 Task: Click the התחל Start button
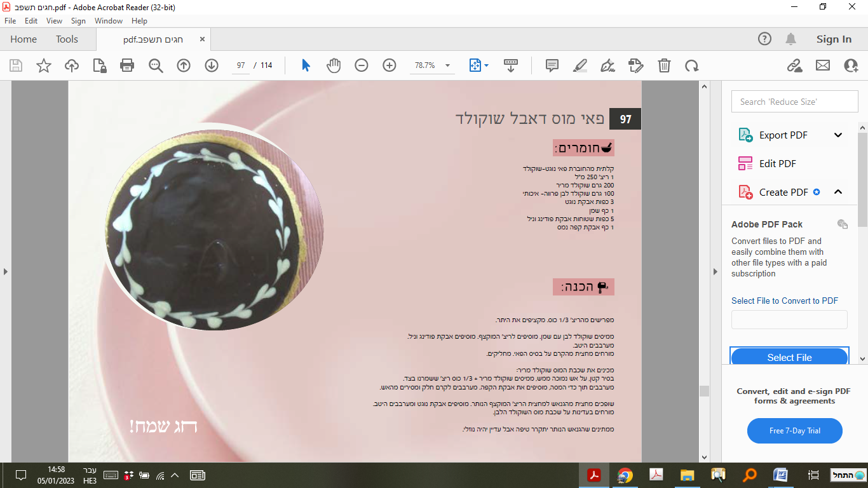click(849, 475)
